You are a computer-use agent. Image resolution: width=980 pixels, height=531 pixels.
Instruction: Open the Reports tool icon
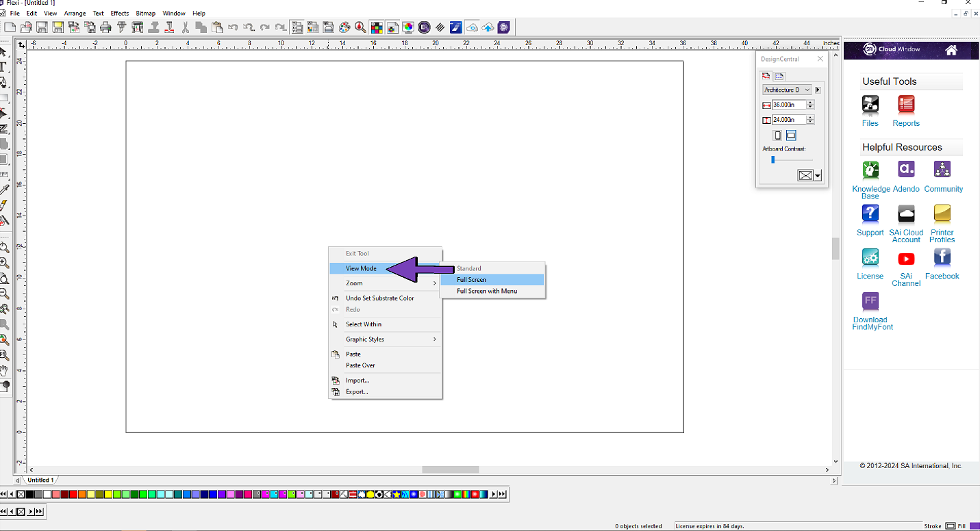[906, 105]
